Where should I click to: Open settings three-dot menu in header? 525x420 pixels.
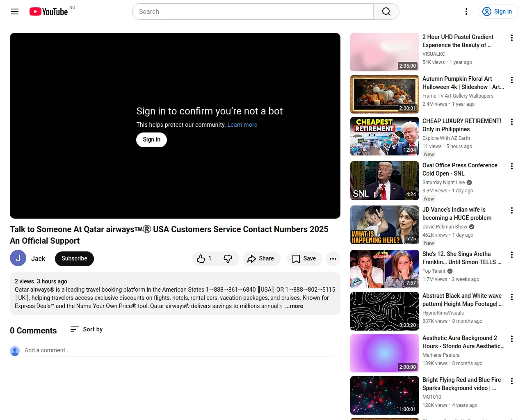click(466, 11)
